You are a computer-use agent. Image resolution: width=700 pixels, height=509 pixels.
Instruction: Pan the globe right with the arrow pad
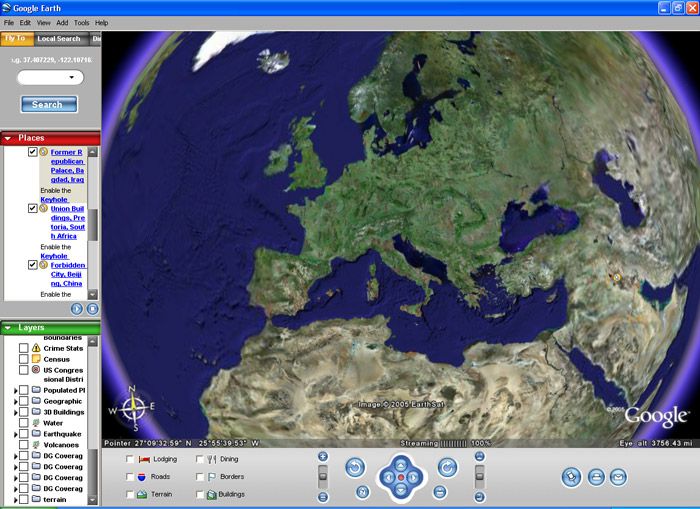click(x=413, y=478)
